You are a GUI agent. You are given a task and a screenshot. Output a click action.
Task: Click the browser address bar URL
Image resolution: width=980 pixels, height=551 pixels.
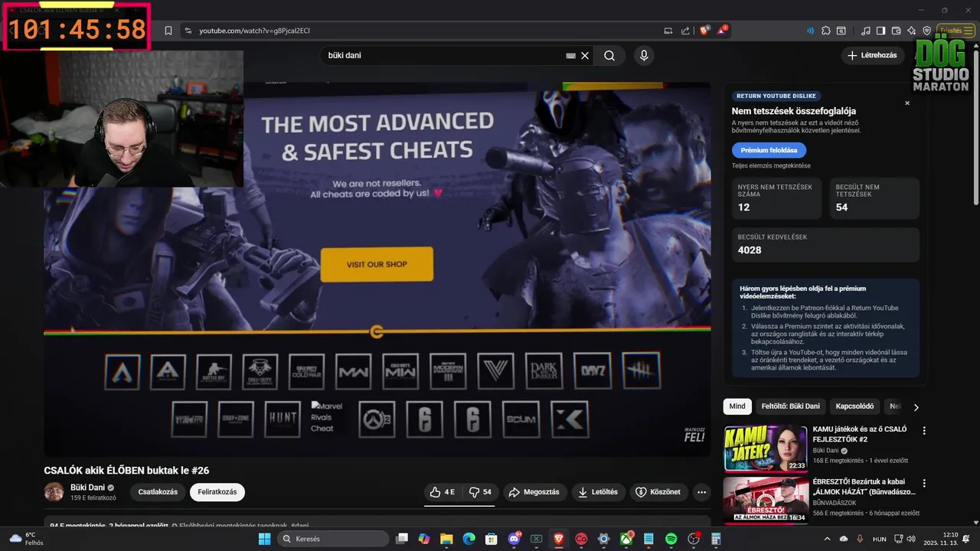[254, 31]
